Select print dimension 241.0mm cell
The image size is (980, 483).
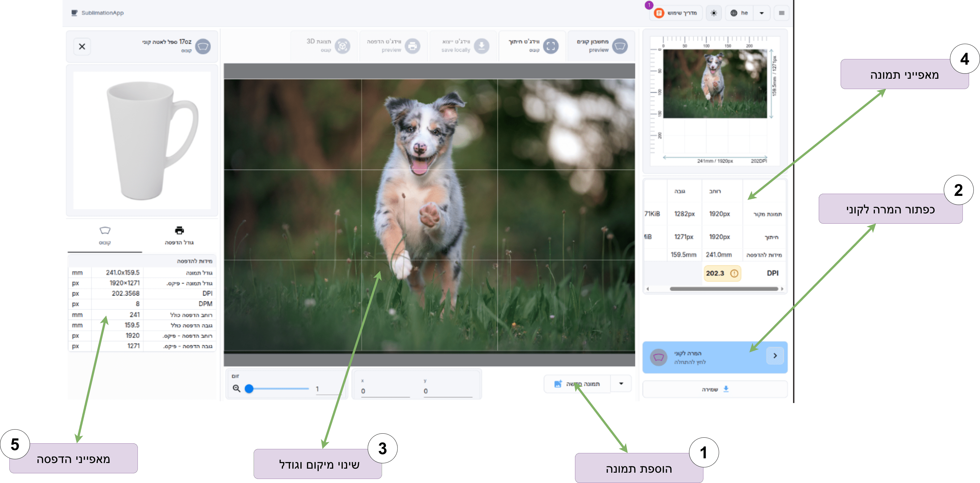pyautogui.click(x=719, y=254)
